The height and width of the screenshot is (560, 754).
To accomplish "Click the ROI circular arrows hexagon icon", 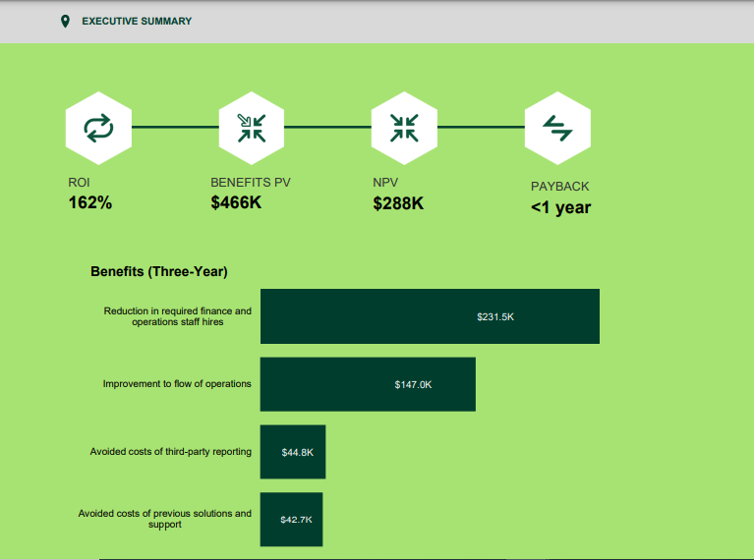I will pyautogui.click(x=98, y=127).
